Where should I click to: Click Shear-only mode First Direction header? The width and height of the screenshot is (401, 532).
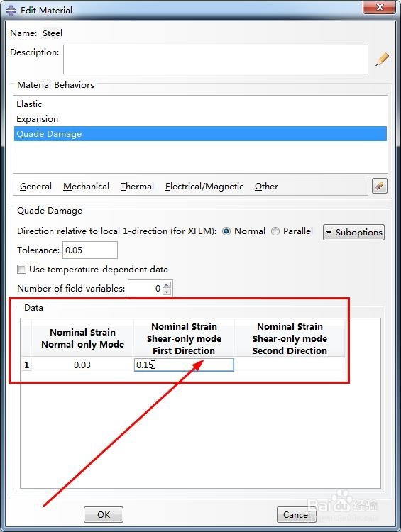[184, 338]
